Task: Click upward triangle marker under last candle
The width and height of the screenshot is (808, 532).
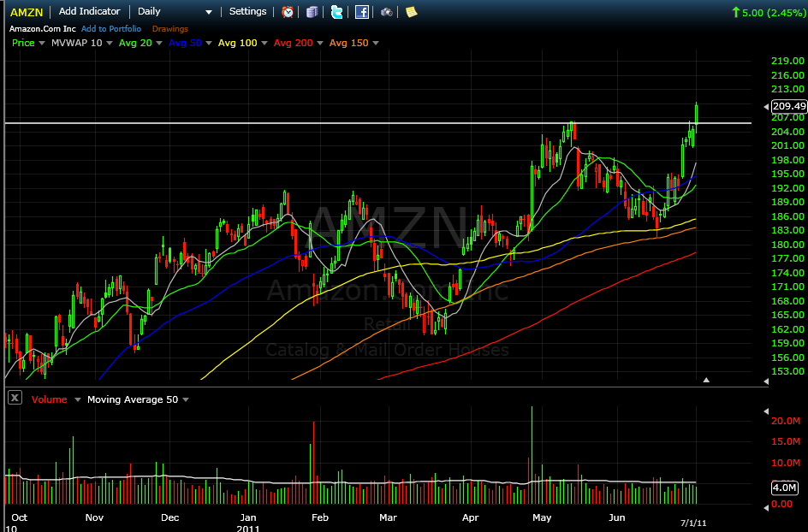Action: coord(706,380)
